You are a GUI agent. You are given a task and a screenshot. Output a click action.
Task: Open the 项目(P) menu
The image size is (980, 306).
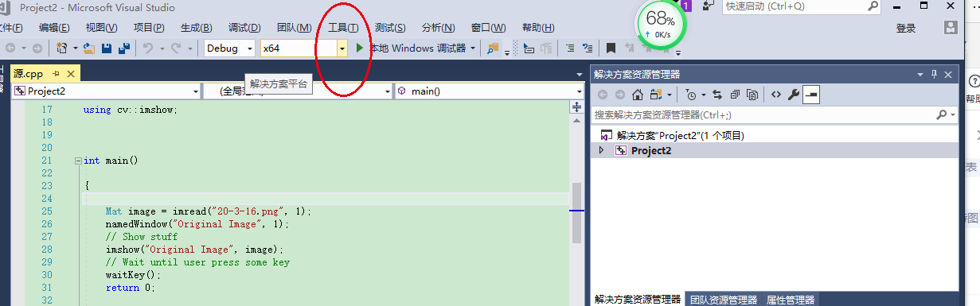click(x=149, y=28)
